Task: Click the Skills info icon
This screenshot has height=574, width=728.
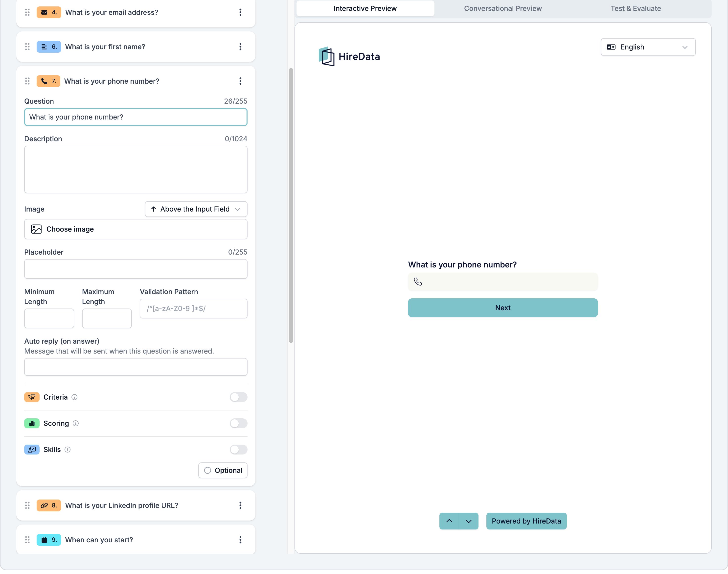Action: [68, 450]
